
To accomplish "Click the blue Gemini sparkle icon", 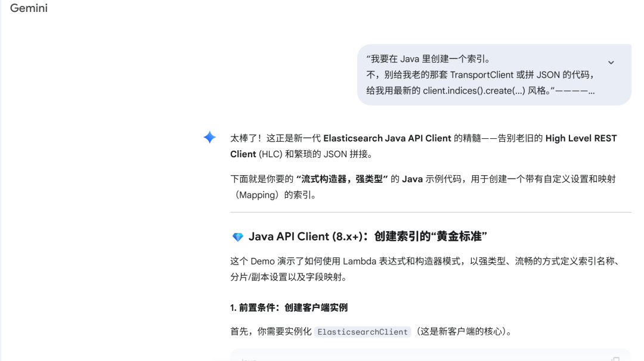I will point(209,137).
